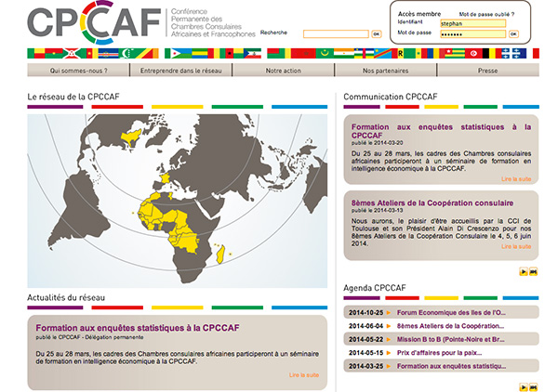Viewport: 558px width, 392px height.
Task: Open Lire la suite for the 2014-03-20 article
Action: (516, 178)
